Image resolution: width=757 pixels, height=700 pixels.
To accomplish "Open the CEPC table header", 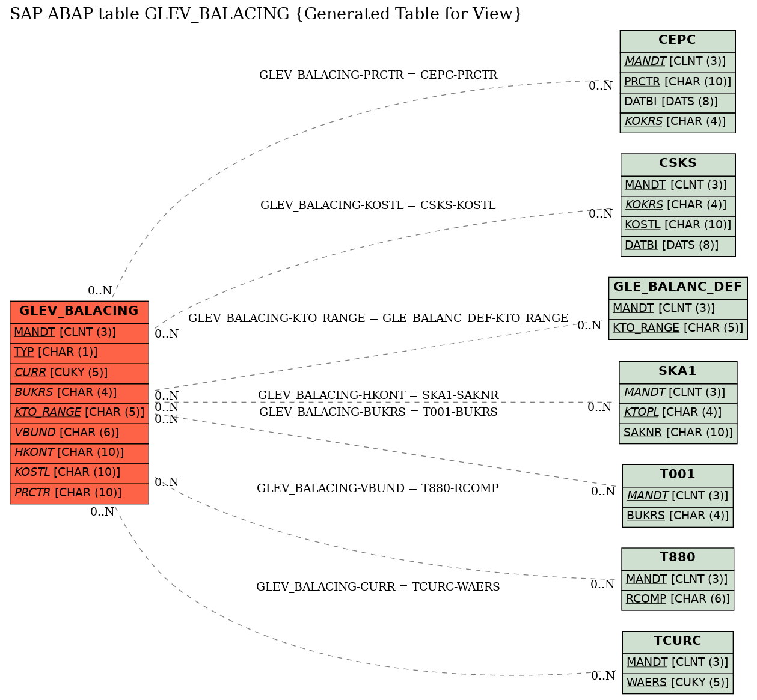I will (x=678, y=41).
